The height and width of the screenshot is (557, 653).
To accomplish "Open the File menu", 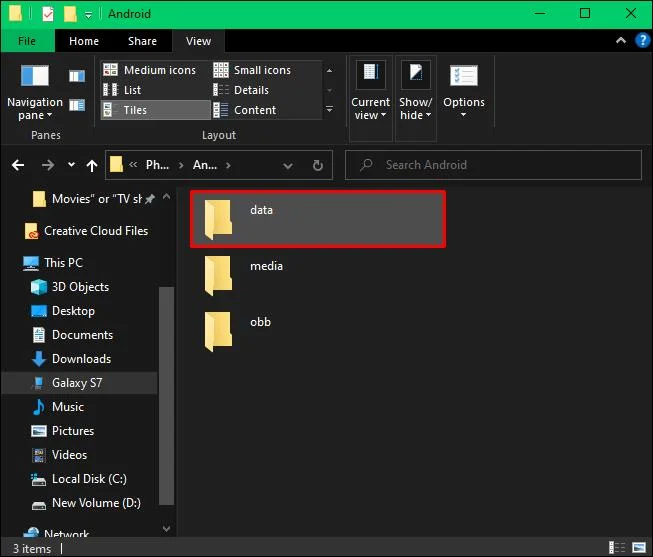I will [x=27, y=41].
